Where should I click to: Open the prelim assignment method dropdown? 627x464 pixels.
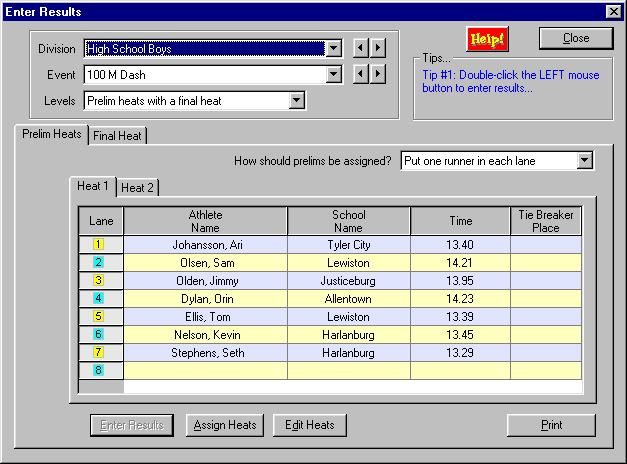[x=585, y=160]
